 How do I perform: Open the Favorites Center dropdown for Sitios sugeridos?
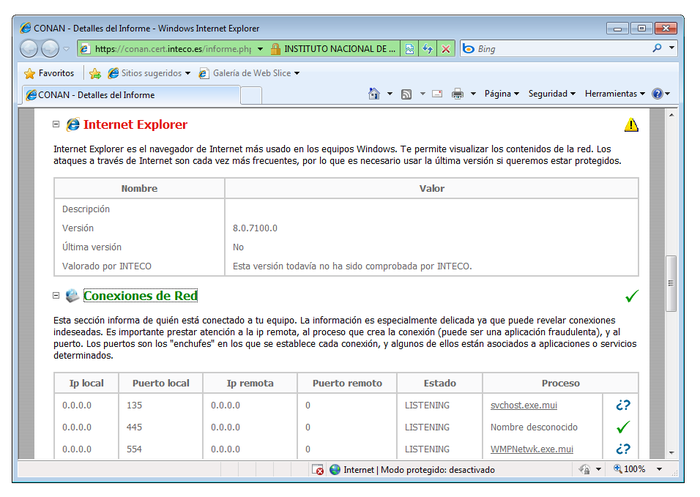188,73
